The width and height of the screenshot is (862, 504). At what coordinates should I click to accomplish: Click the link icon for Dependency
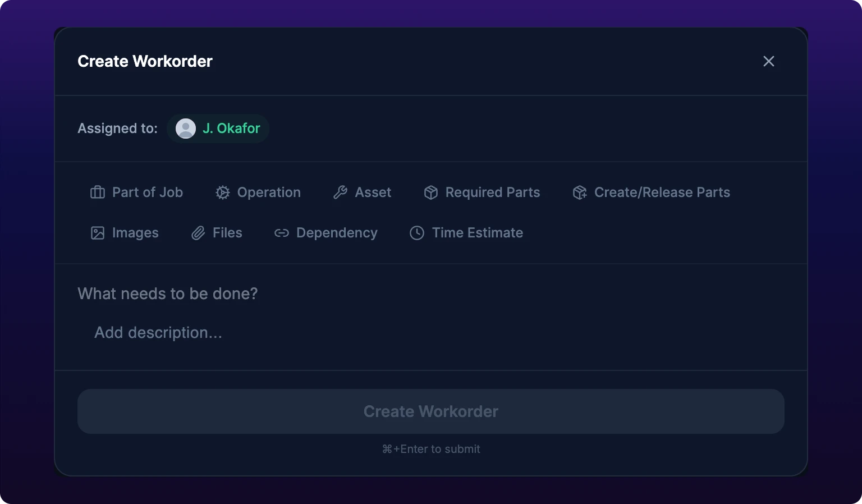282,233
